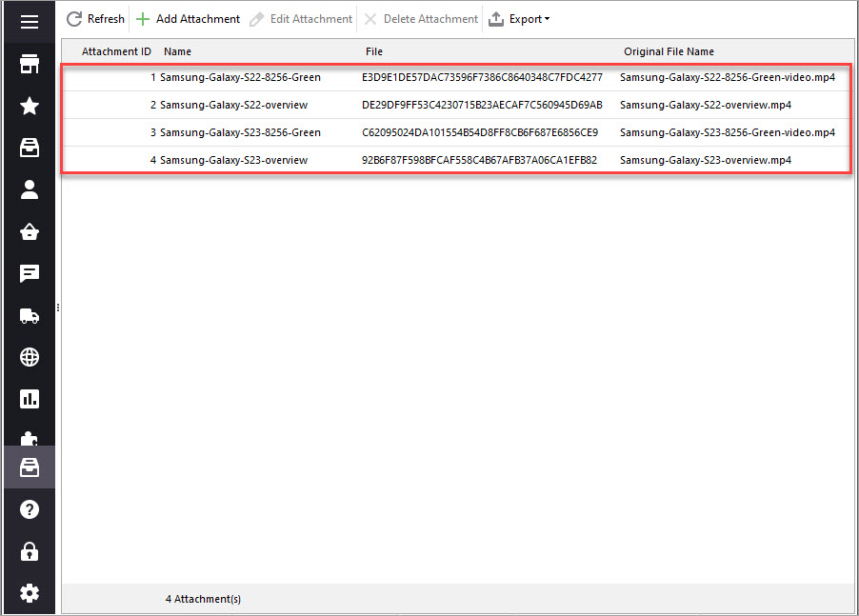
Task: Click Add Attachment label
Action: pyautogui.click(x=198, y=19)
